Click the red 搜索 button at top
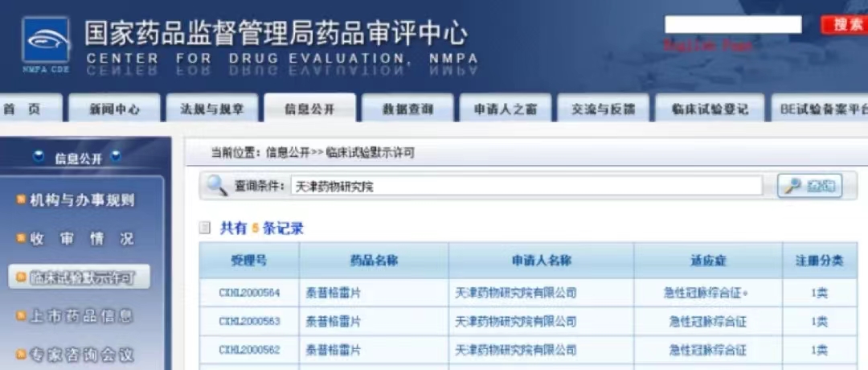This screenshot has height=370, width=868. click(x=846, y=25)
